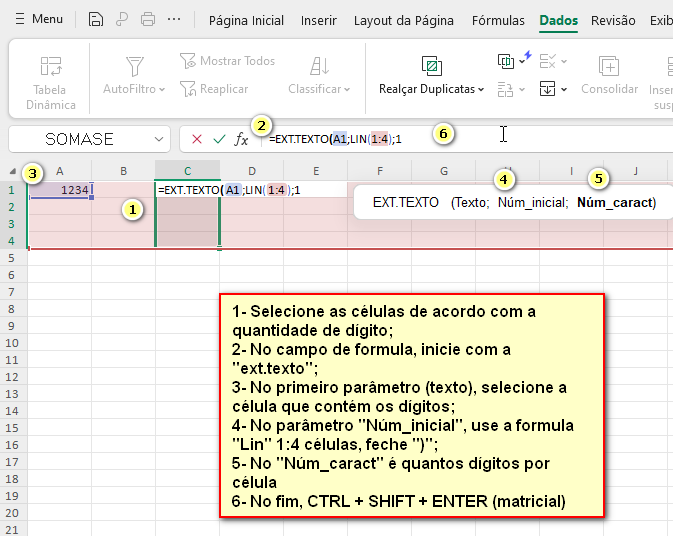The image size is (673, 536).
Task: Open the Realçar Duplicatas dropdown
Action: coord(431,89)
